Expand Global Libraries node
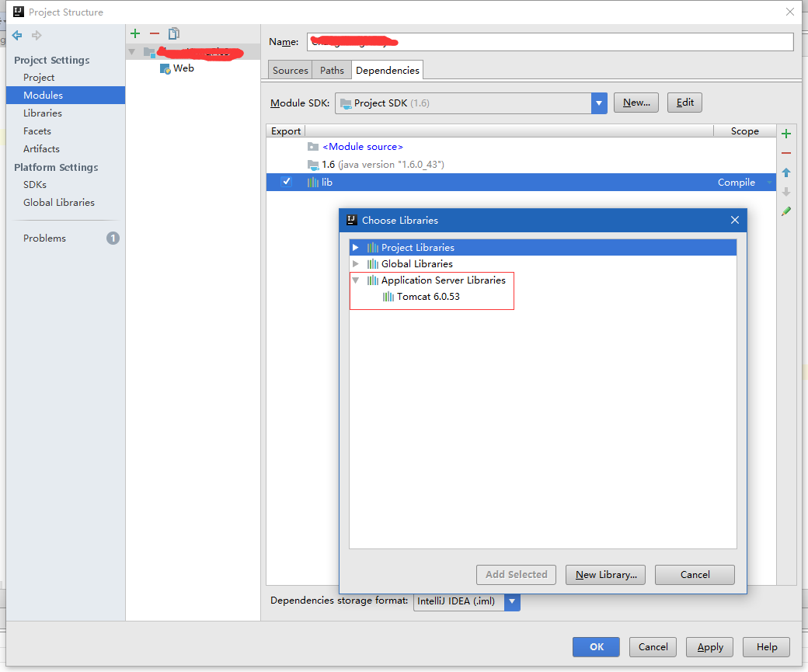Screen dimensions: 808x672 [356, 264]
